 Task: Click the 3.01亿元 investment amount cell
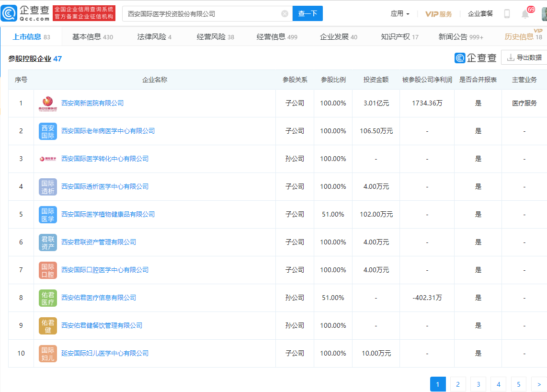click(x=376, y=104)
